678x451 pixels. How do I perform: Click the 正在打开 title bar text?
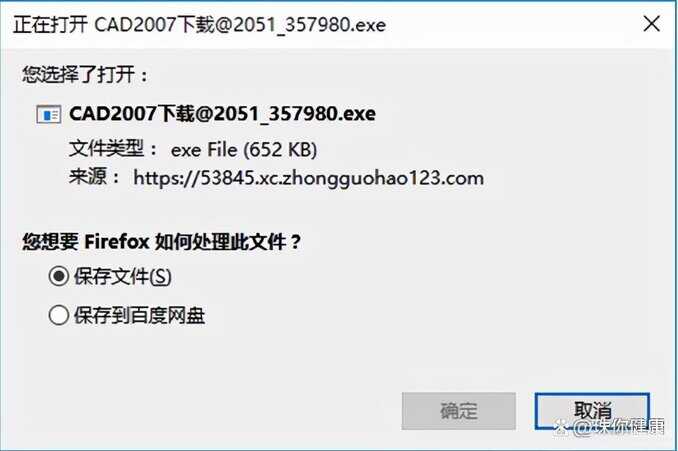click(50, 25)
